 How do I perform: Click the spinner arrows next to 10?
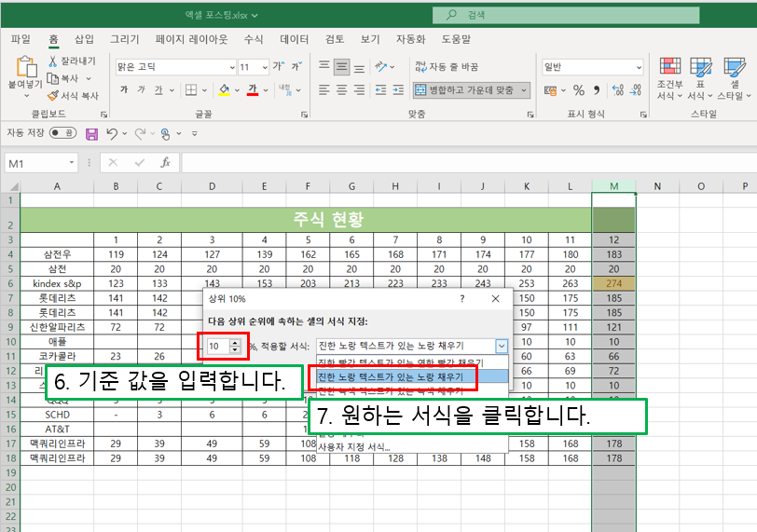(x=235, y=346)
